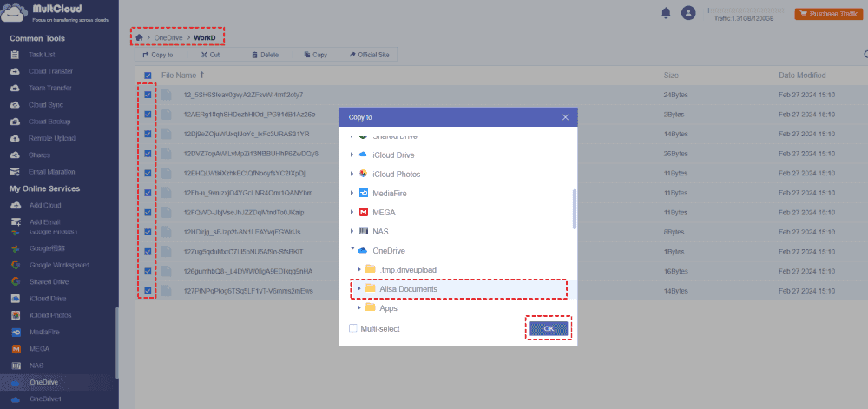The width and height of the screenshot is (868, 409).
Task: Open Team Transfer in sidebar
Action: (50, 88)
